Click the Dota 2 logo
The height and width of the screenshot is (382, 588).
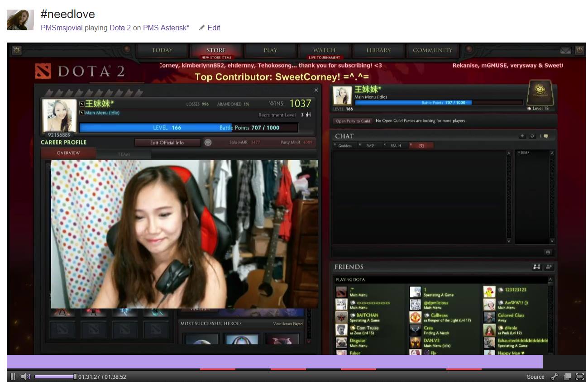[80, 72]
